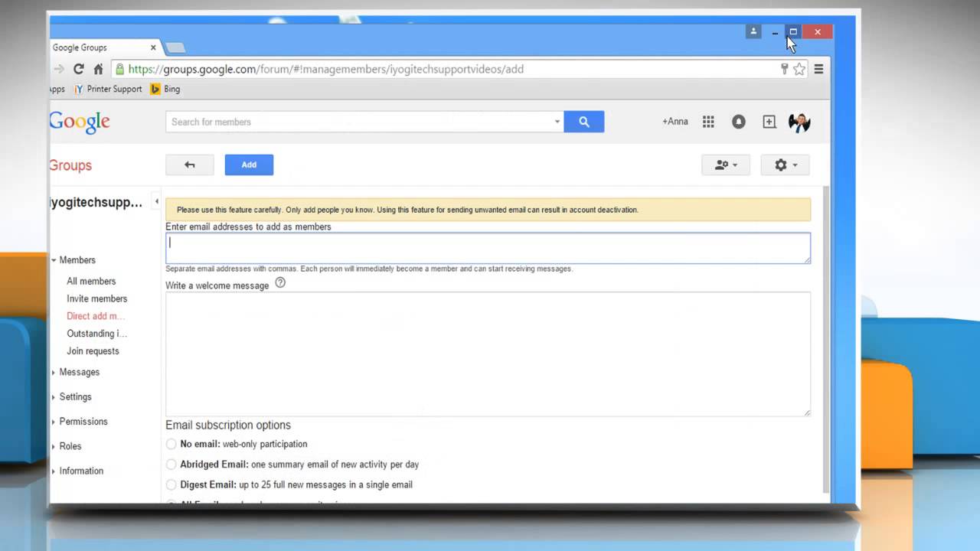The image size is (980, 551).
Task: Open Outstanding invitations item
Action: [x=97, y=334]
